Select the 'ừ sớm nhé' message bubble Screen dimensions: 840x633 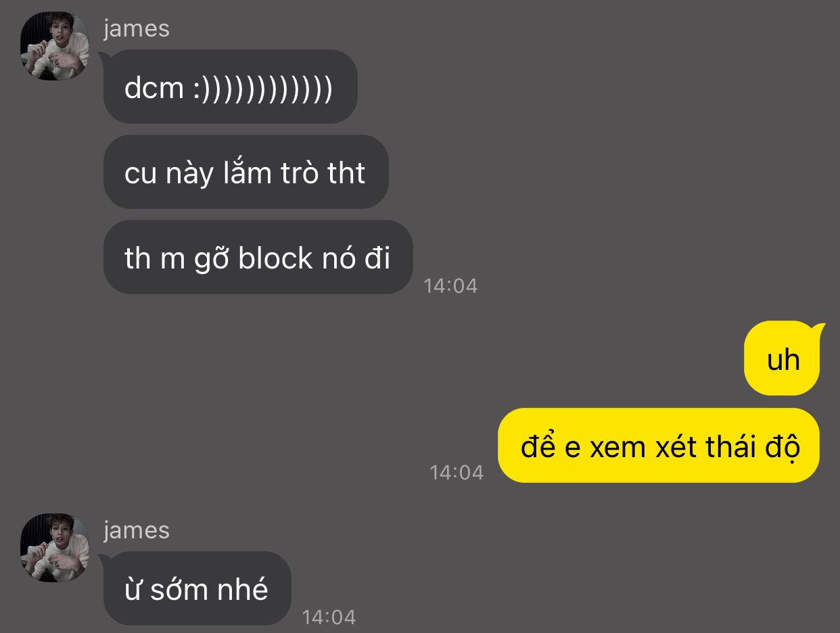(197, 588)
